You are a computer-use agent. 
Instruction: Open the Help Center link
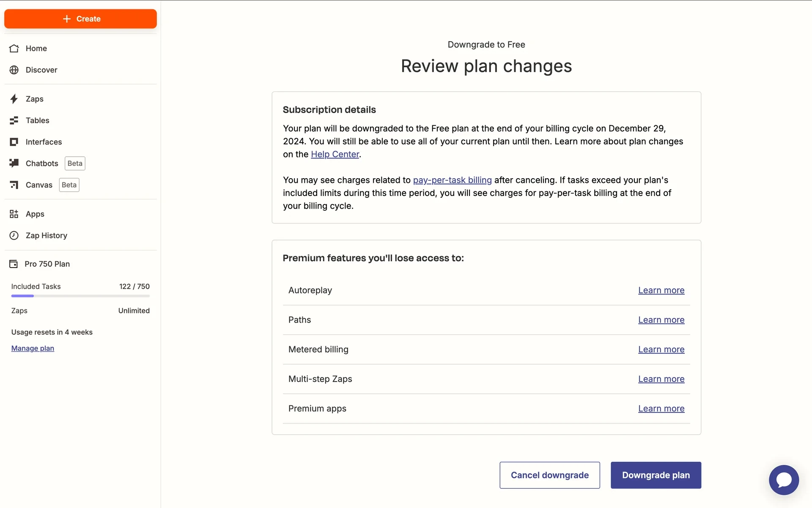coord(335,154)
